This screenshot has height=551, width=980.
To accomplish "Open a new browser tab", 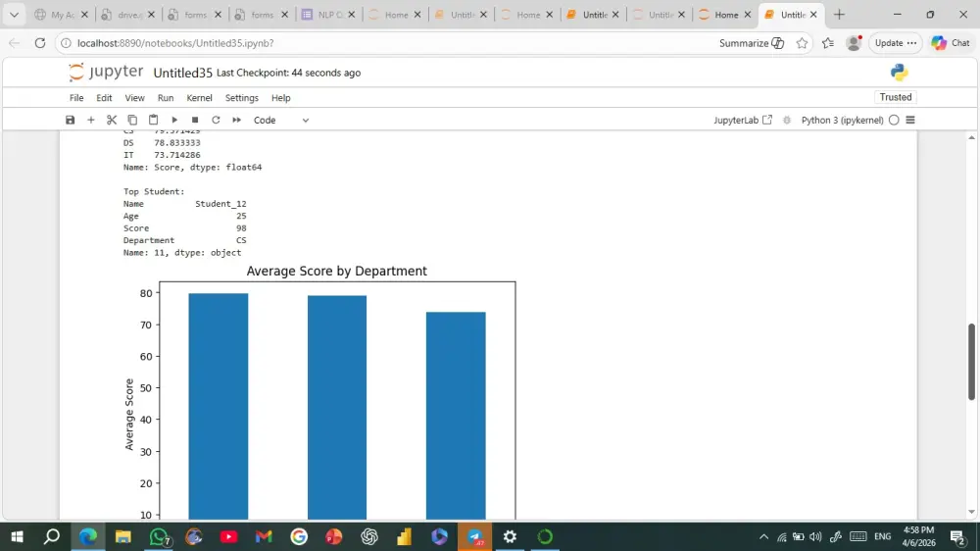I will [x=840, y=15].
